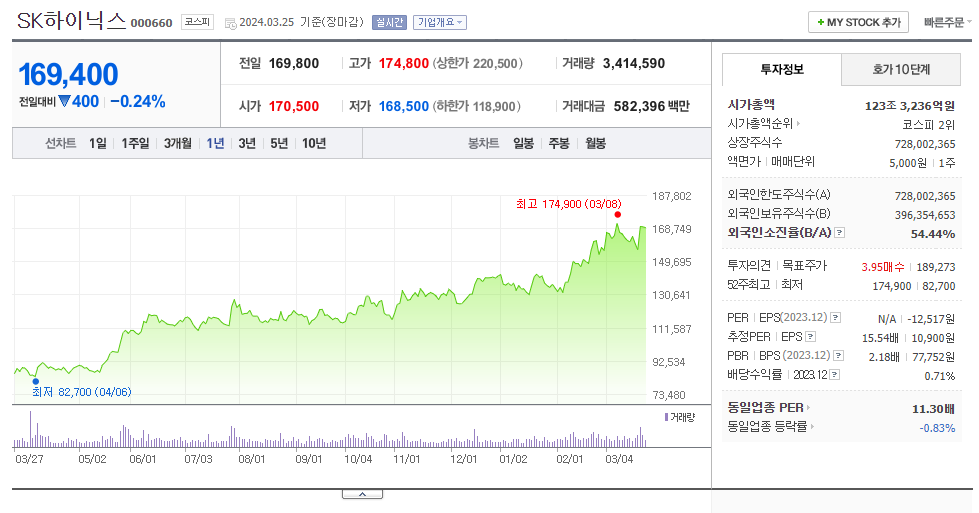Image resolution: width=979 pixels, height=513 pixels.
Task: Collapse chart with bottom up-arrow handle
Action: [x=362, y=494]
